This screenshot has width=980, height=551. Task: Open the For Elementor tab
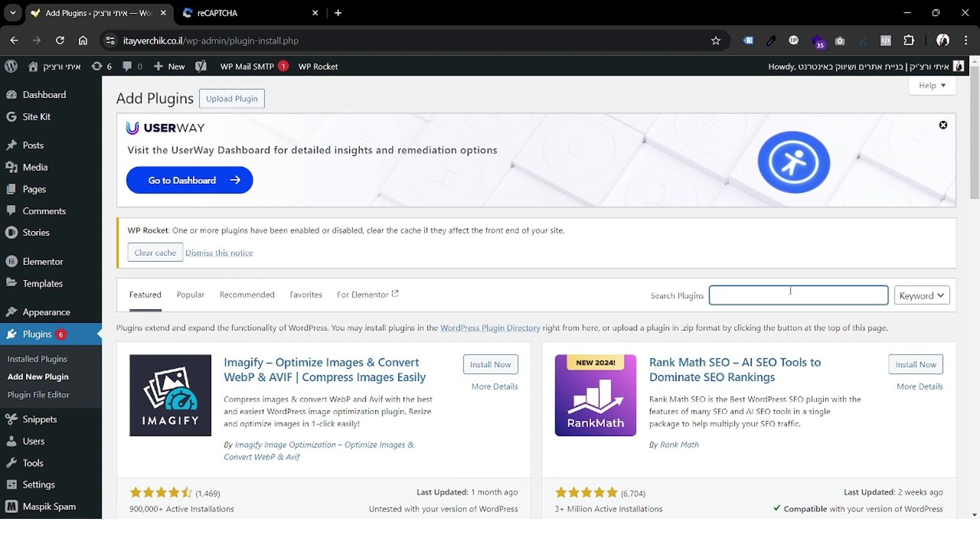tap(367, 295)
